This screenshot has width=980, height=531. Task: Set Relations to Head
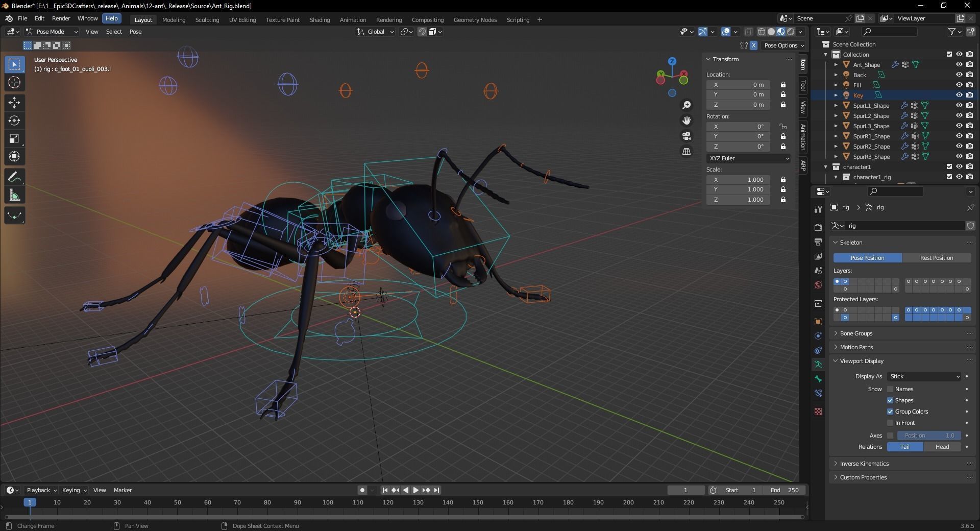(x=942, y=447)
